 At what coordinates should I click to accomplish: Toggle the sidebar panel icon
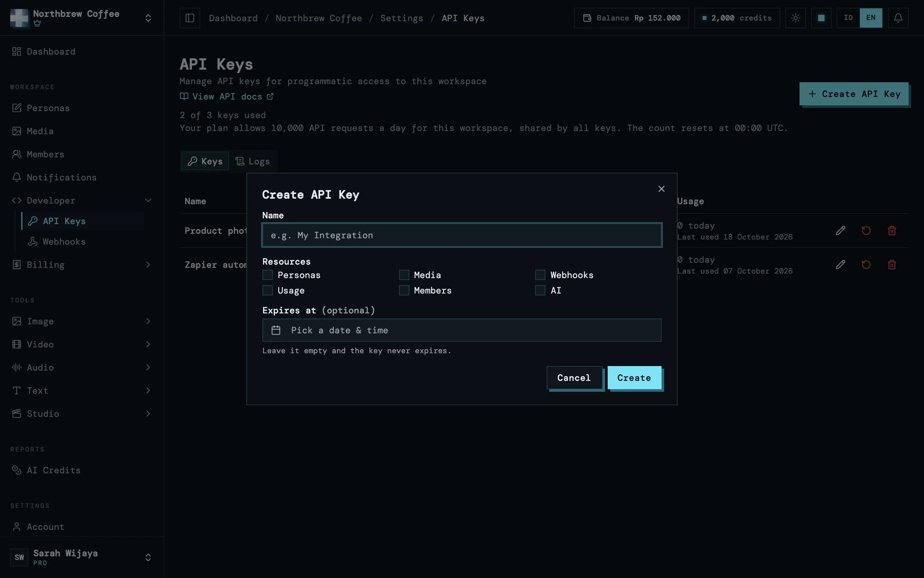coord(190,18)
